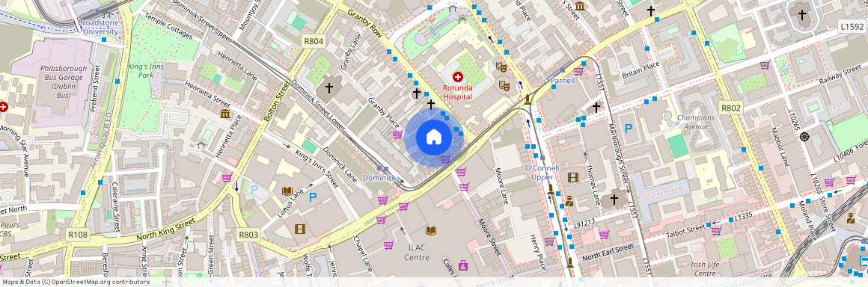This screenshot has height=287, width=868.
Task: Click the museum icon beside Henrietta Street
Action: coord(224,114)
